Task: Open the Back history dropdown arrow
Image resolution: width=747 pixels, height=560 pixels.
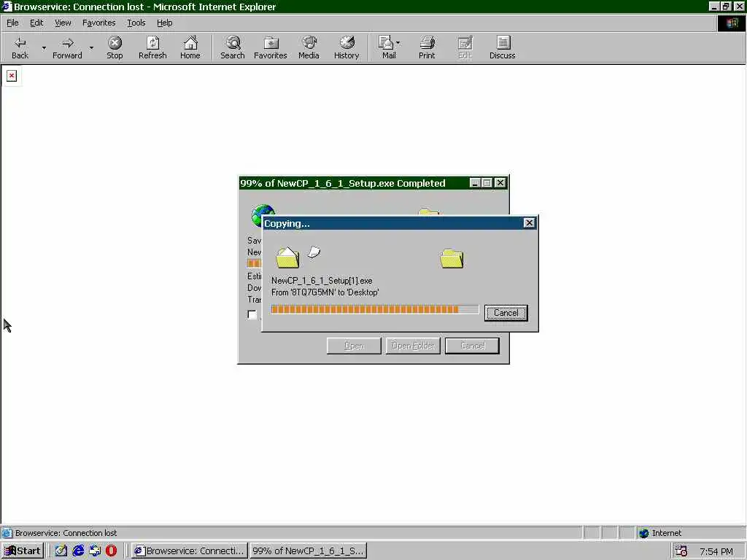Action: pos(44,47)
